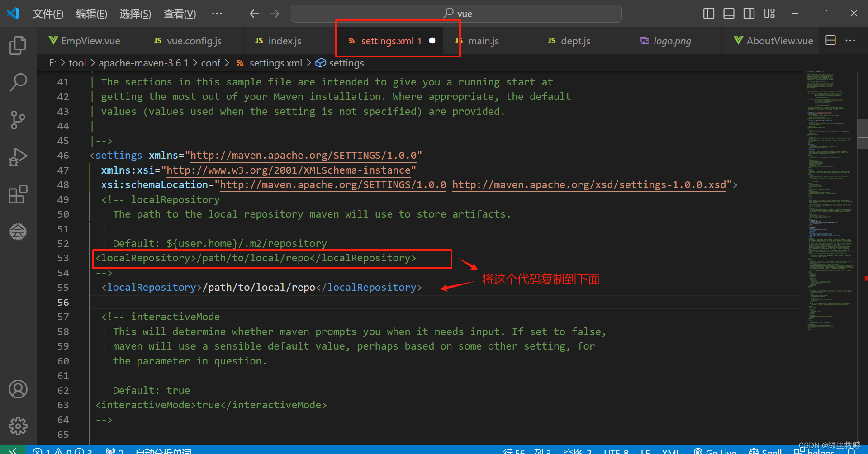Viewport: 868px width, 454px height.
Task: Toggle the secondary sidebar visibility
Action: click(749, 14)
